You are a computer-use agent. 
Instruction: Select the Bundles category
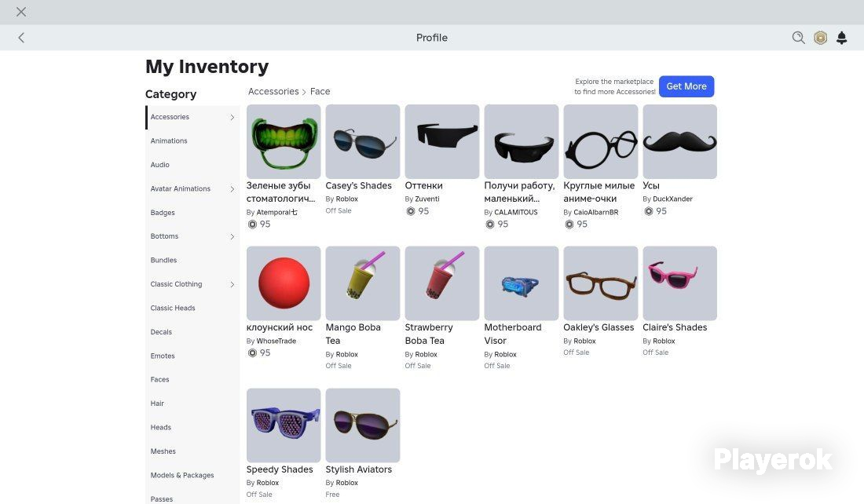point(192,260)
